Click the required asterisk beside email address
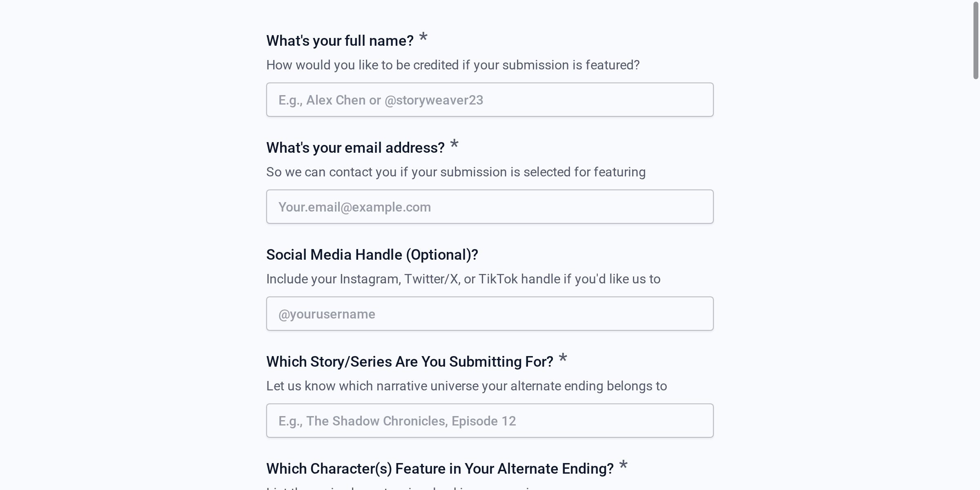Image resolution: width=980 pixels, height=490 pixels. 454,145
